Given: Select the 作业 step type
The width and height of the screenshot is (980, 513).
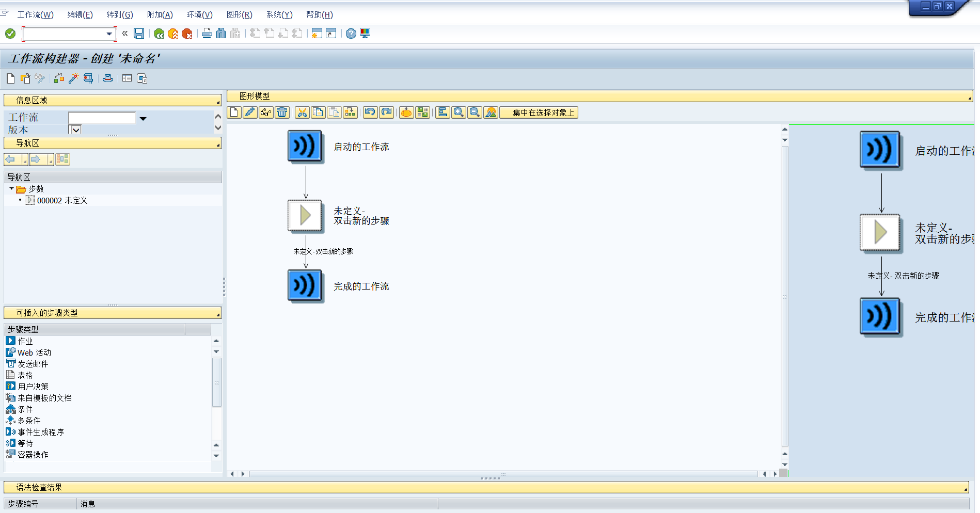Looking at the screenshot, I should [x=25, y=341].
